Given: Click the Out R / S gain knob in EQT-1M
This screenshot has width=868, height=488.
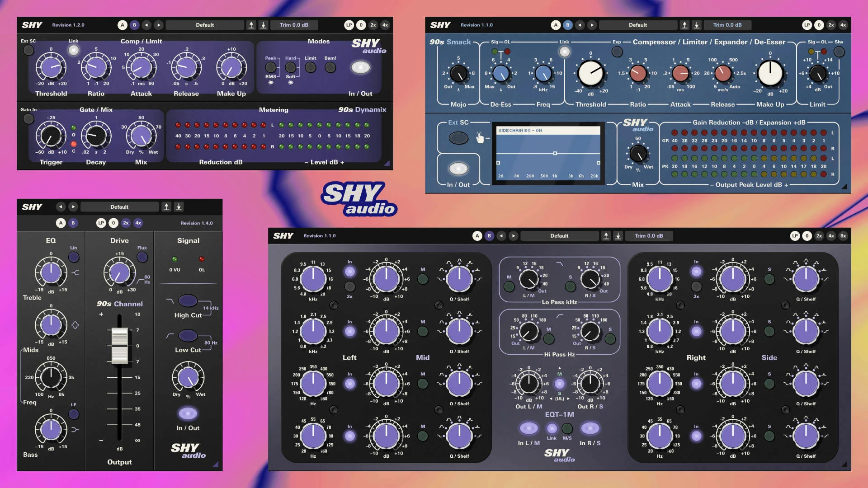Looking at the screenshot, I should [x=590, y=384].
